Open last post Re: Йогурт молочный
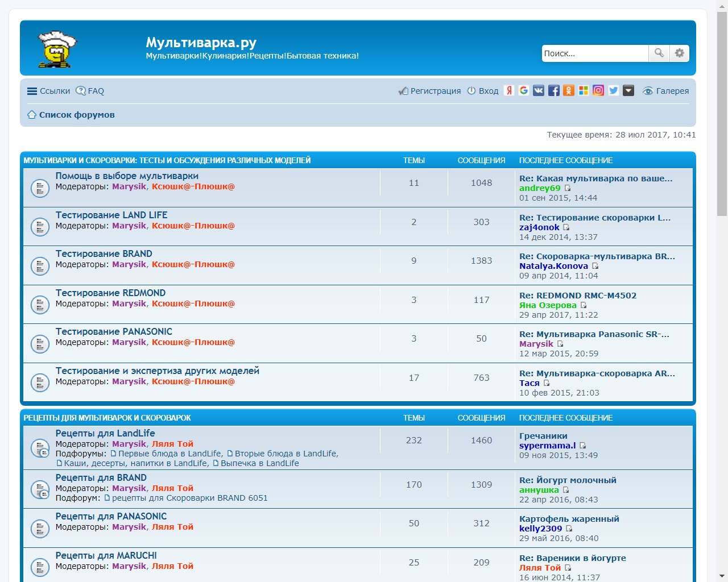 click(568, 480)
